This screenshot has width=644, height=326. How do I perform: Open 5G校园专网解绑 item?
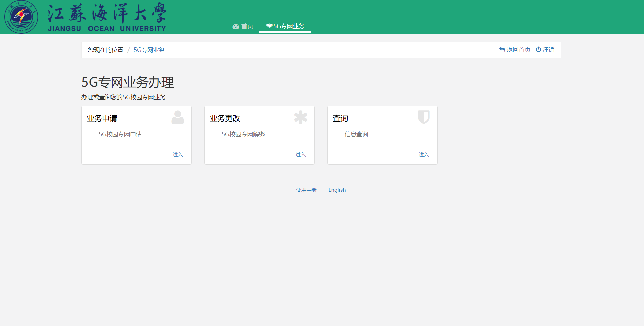(x=243, y=134)
